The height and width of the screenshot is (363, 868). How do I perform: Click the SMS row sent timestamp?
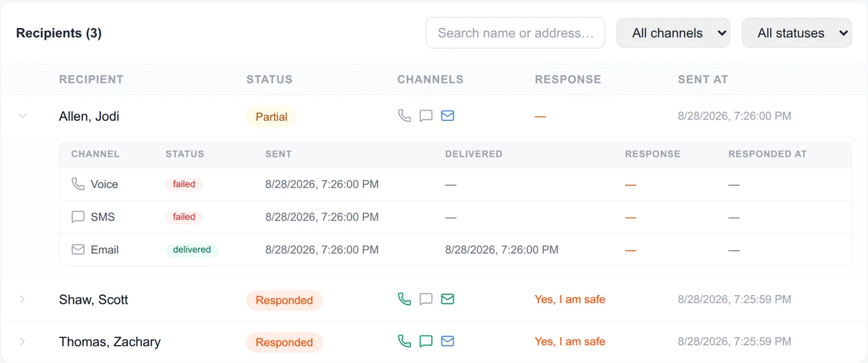[322, 217]
